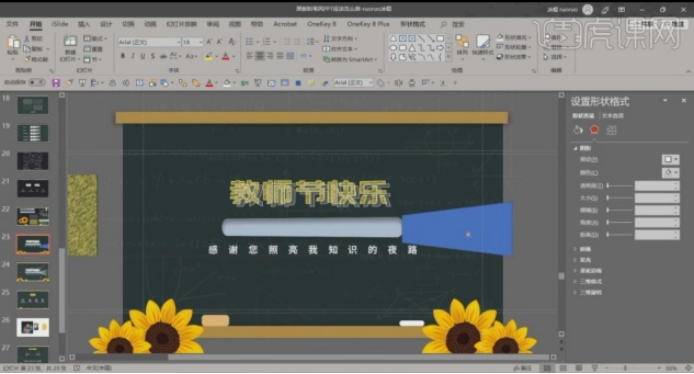Switch to Reading view in status bar
The height and width of the screenshot is (374, 694).
click(x=578, y=368)
